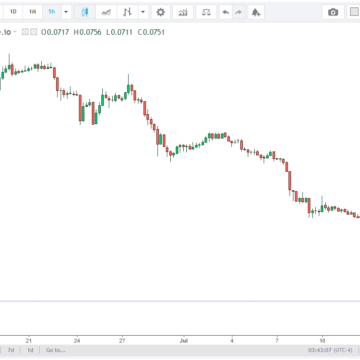
Task: Select the 7d date range button
Action: [11, 350]
